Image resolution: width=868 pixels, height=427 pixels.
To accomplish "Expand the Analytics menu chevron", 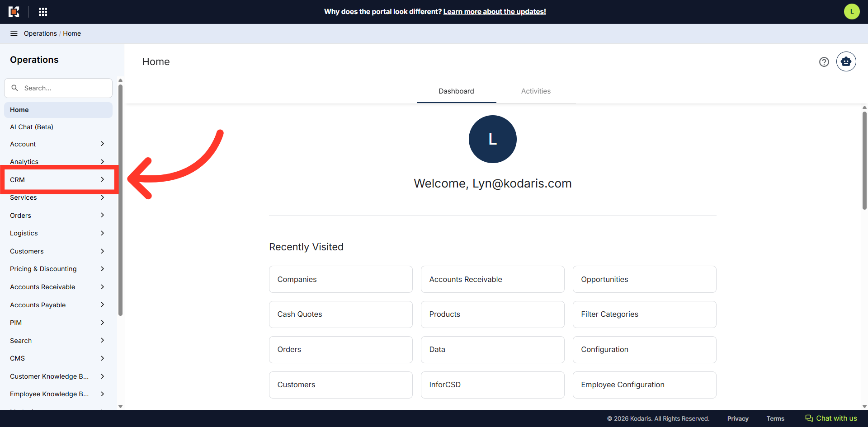I will [x=103, y=162].
